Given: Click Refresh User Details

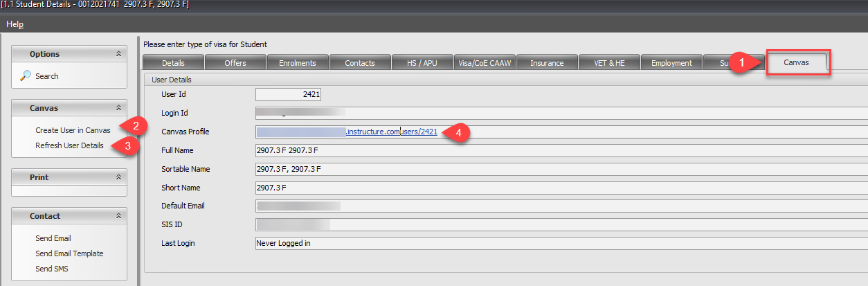Looking at the screenshot, I should [69, 145].
